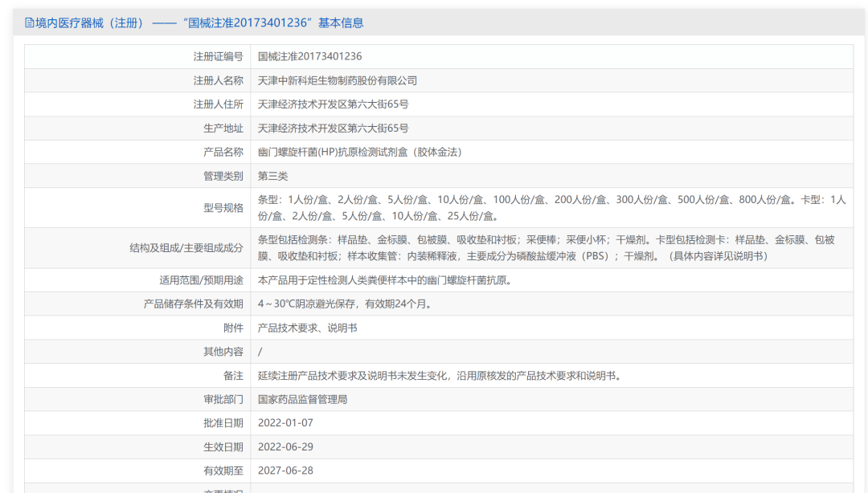The width and height of the screenshot is (868, 493).
Task: Click the 型号规格 specification text
Action: click(551, 207)
